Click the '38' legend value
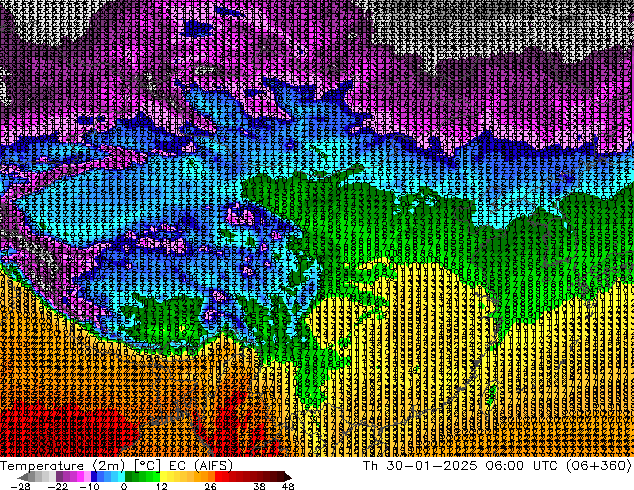This screenshot has height=490, width=634. [x=260, y=486]
